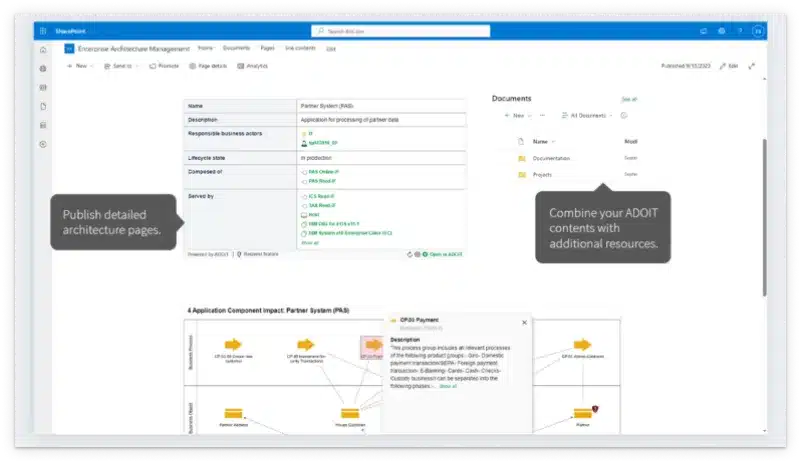Open the lists icon in left rail
Image resolution: width=801 pixels, height=464 pixels.
[x=43, y=125]
